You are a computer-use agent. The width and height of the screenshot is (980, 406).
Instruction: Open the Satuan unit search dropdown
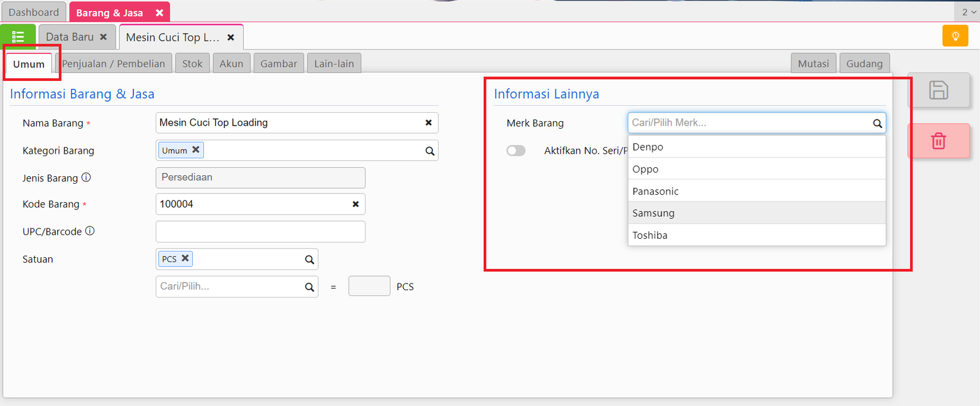click(309, 260)
